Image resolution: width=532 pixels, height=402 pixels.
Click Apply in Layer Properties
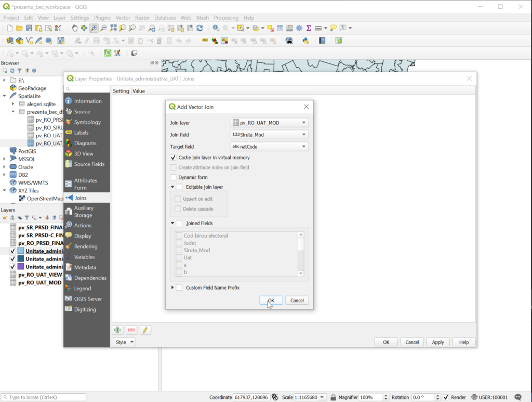[438, 342]
